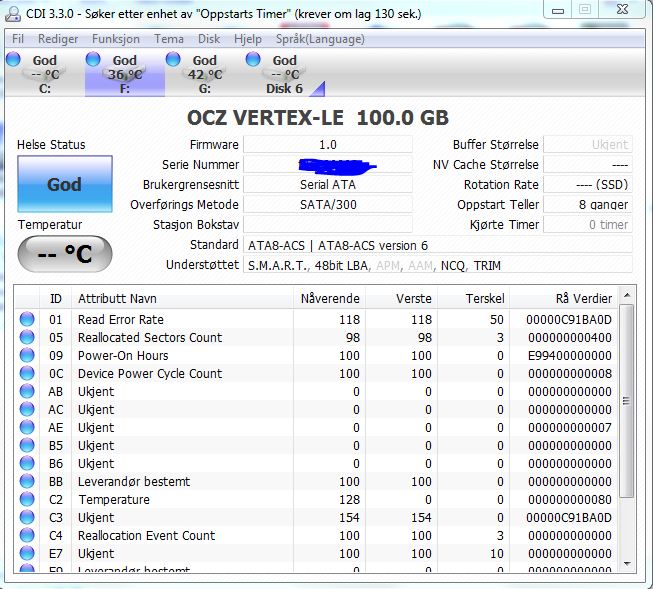This screenshot has height=589, width=653.
Task: Select the Disk 6 tab
Action: pos(284,74)
